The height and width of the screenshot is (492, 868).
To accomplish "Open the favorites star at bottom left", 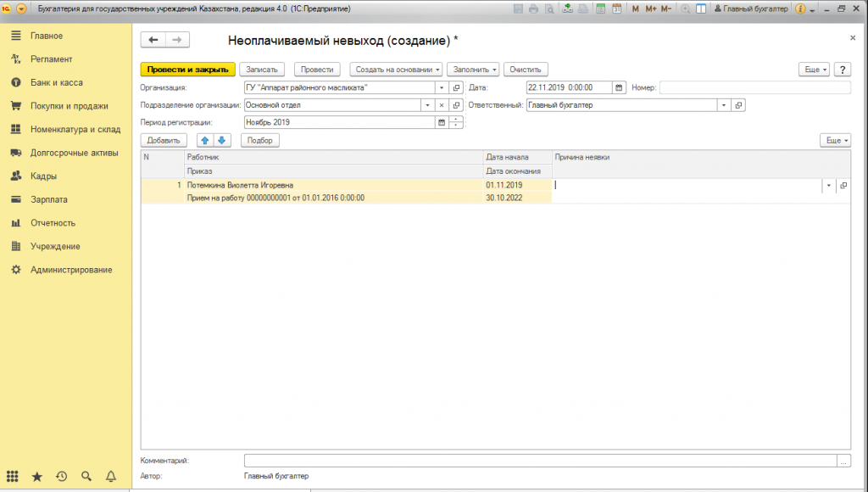I will pos(36,477).
